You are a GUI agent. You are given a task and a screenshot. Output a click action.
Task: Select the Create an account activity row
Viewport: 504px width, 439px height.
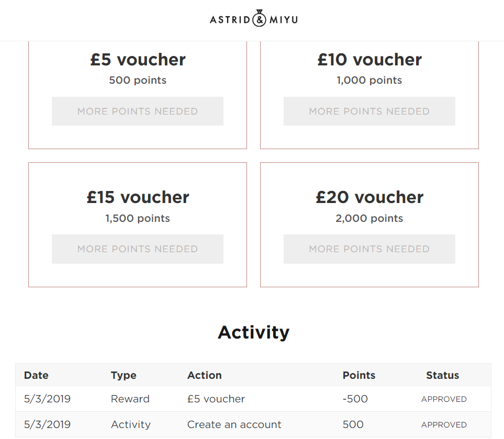point(253,424)
